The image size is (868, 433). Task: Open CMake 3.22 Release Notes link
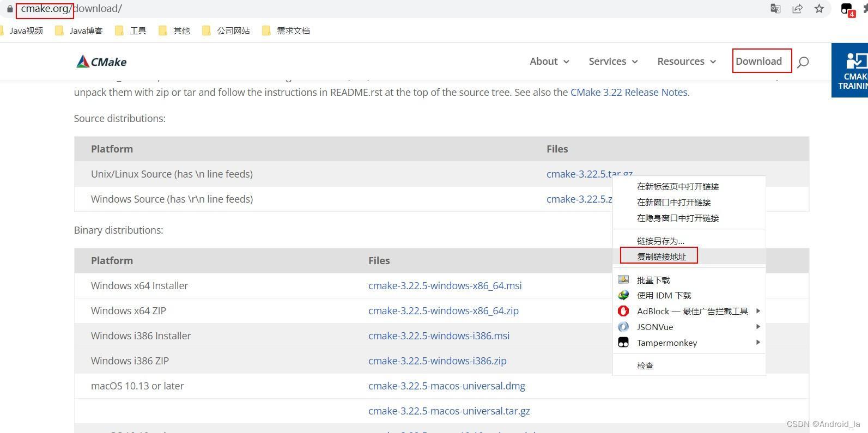(x=629, y=92)
